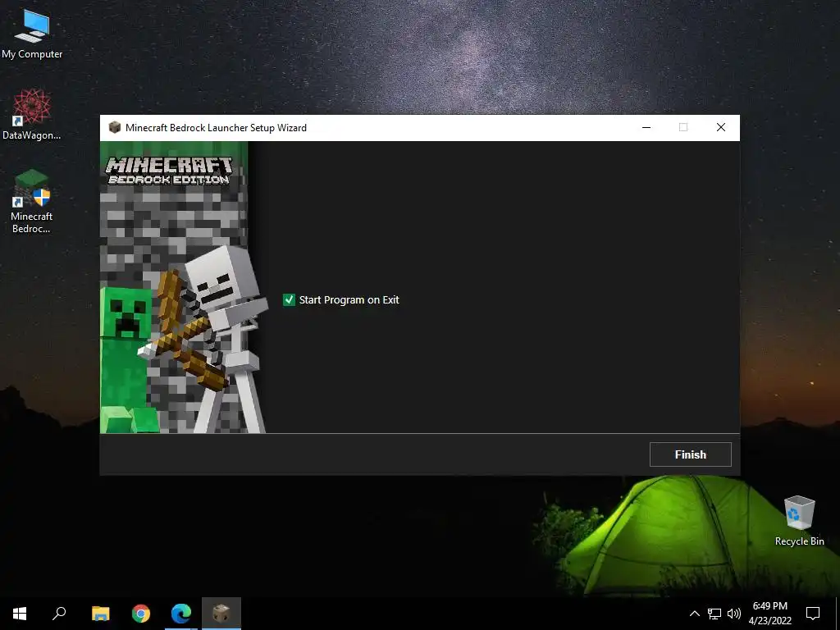840x630 pixels.
Task: Click the Finish button
Action: [690, 454]
